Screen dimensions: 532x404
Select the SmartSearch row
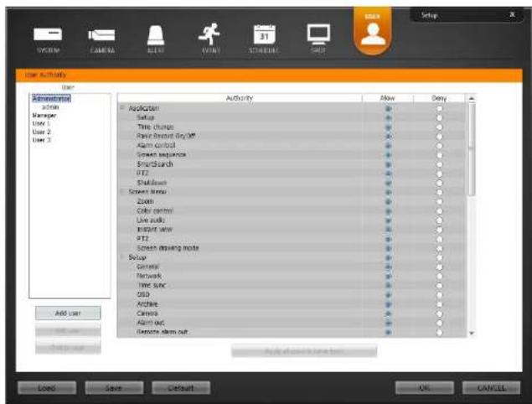(x=292, y=164)
